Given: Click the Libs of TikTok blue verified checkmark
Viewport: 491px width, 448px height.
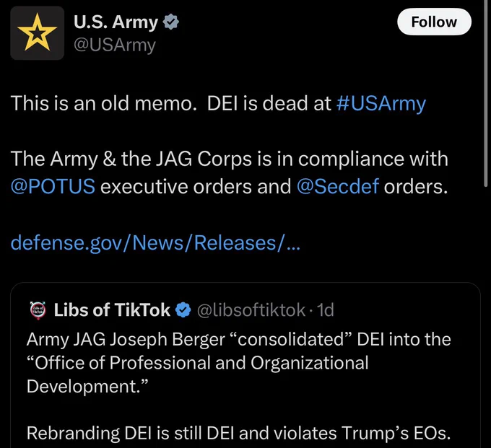Looking at the screenshot, I should tap(183, 310).
